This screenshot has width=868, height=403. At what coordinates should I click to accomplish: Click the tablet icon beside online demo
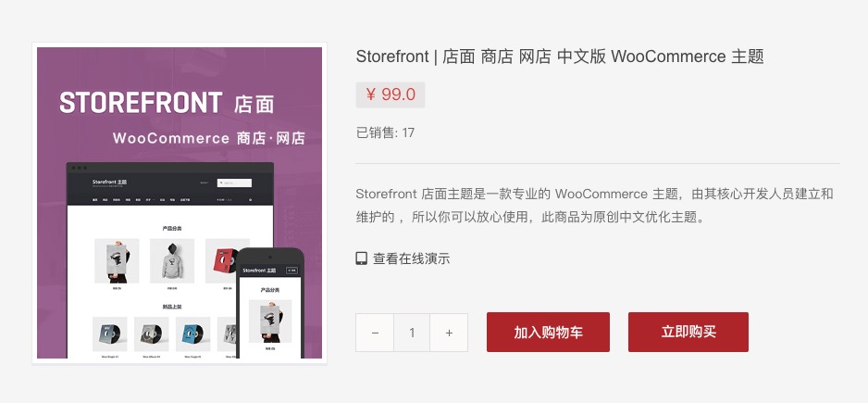click(x=362, y=258)
